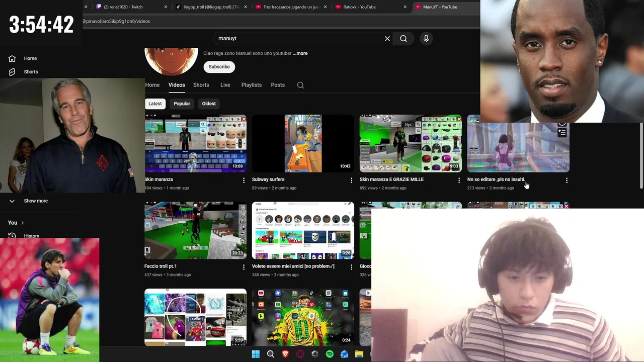
Task: Open options for Skin maranza E GRAZIE MILLE
Action: pyautogui.click(x=459, y=180)
